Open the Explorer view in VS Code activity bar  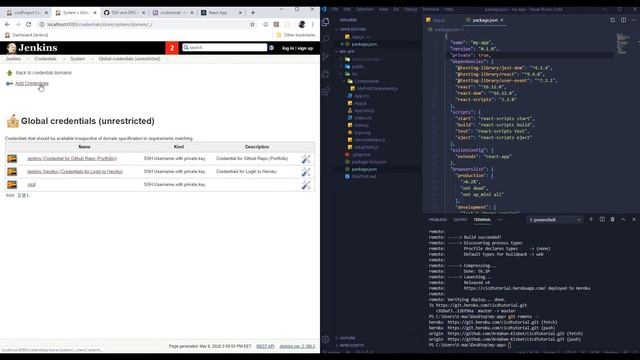tap(325, 22)
